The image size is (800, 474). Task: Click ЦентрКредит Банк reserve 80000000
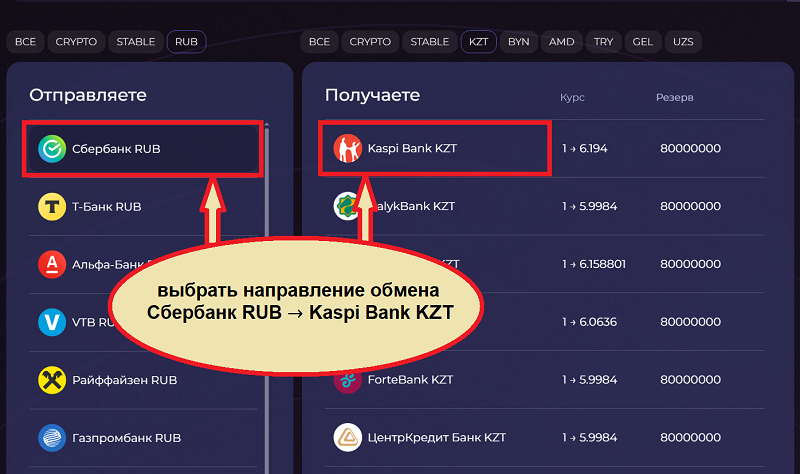point(690,437)
